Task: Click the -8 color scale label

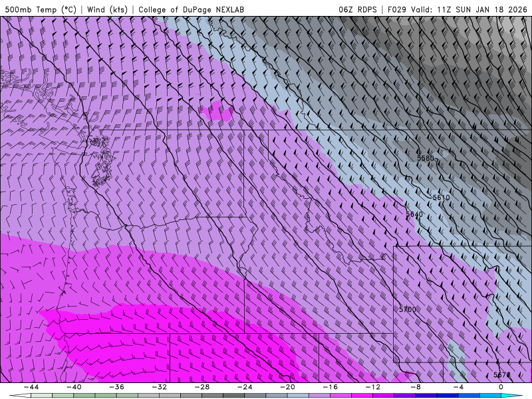Action: [416, 387]
